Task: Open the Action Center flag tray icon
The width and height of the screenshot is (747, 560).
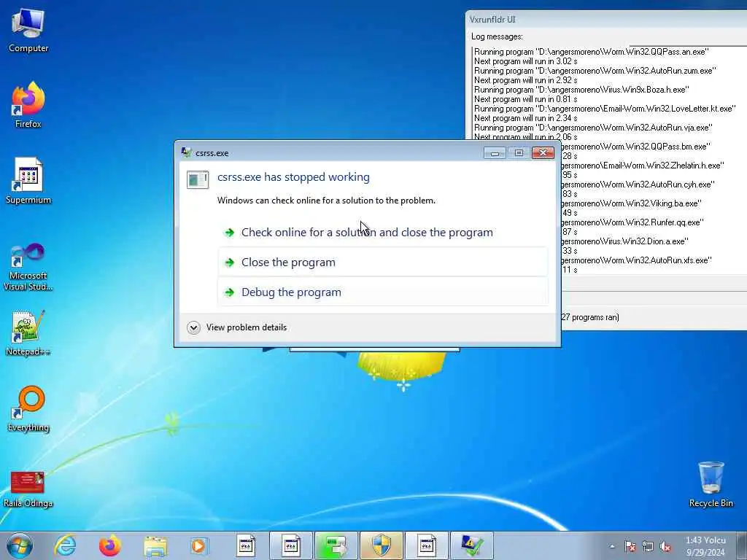Action: tap(630, 546)
